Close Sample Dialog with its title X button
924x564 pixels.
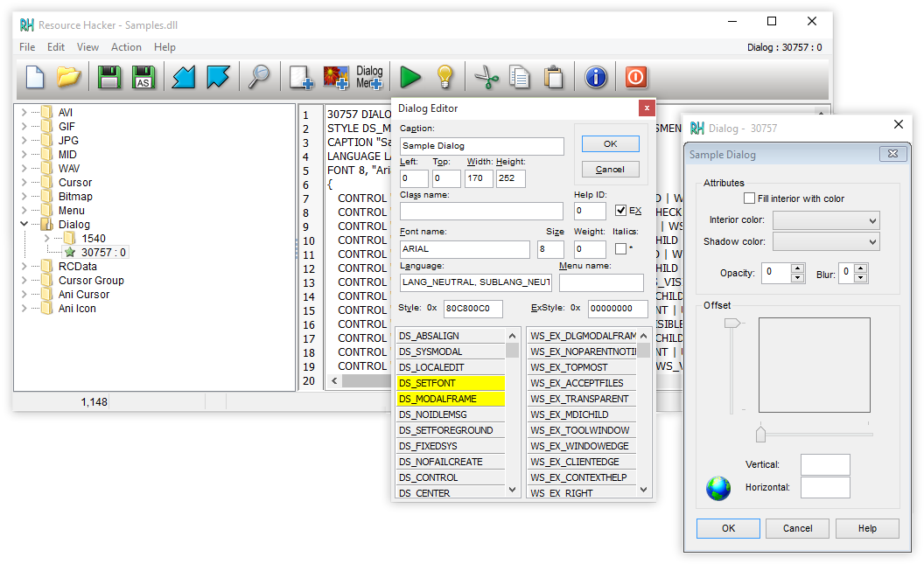pyautogui.click(x=892, y=154)
